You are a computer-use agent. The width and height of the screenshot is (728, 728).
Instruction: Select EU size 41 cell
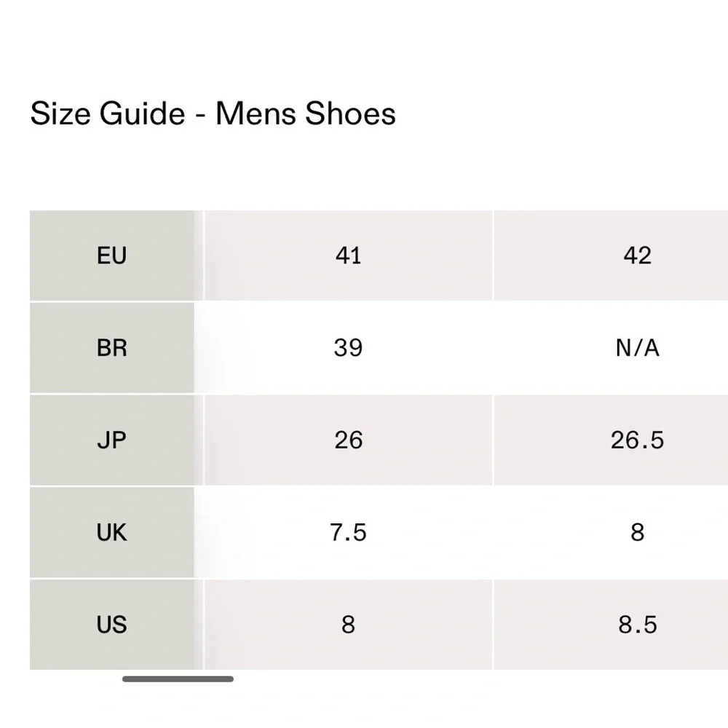pos(348,256)
